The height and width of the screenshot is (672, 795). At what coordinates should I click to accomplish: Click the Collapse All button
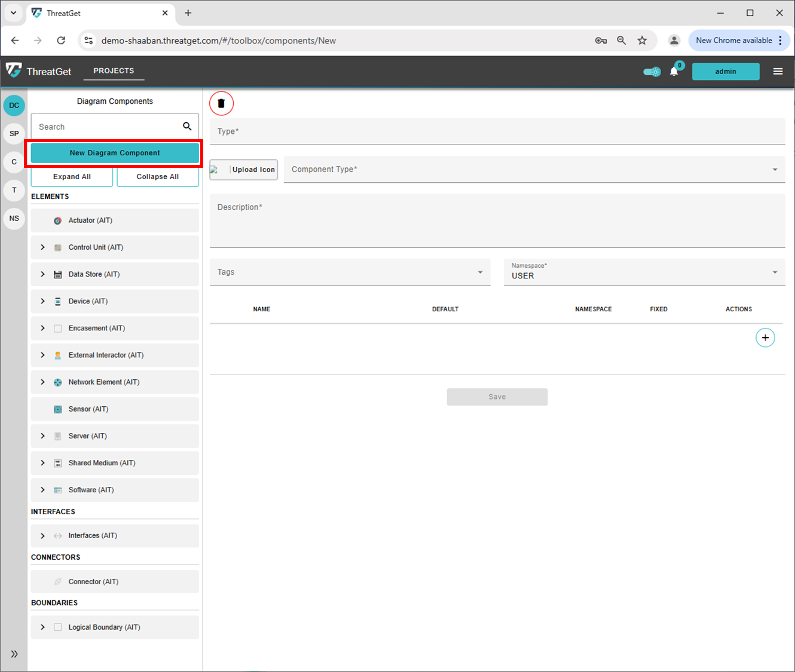tap(157, 176)
